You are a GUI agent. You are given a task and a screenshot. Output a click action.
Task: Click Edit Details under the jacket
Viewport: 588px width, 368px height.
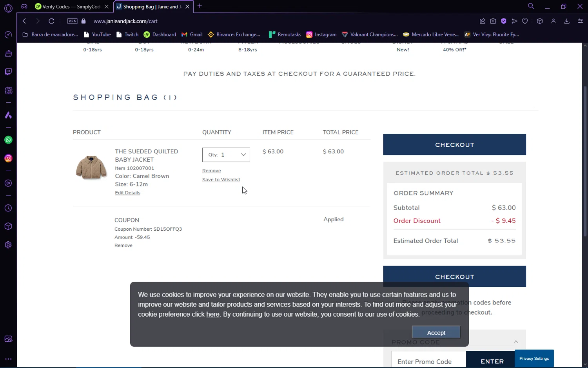pos(127,193)
